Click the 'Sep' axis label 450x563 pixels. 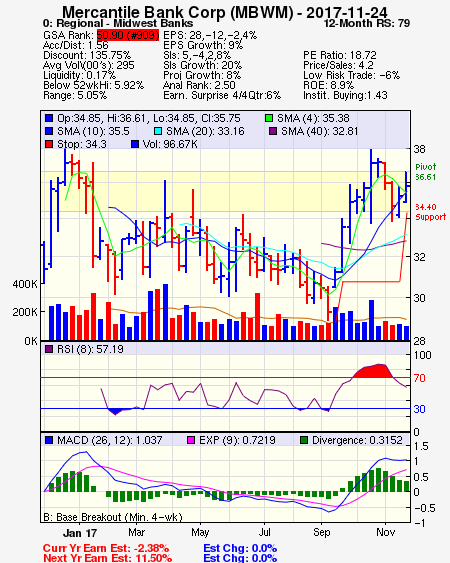(x=321, y=533)
